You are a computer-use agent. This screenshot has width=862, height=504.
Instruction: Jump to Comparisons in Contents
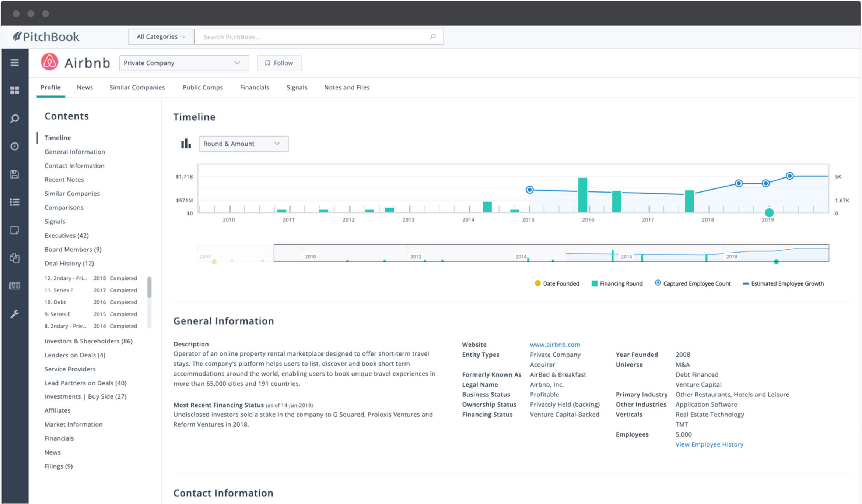tap(64, 208)
